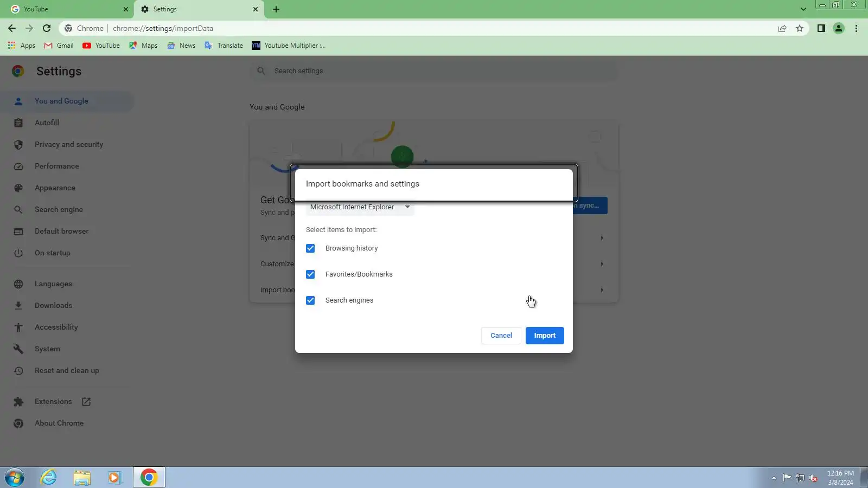The image size is (868, 488).
Task: Open Autofill settings section
Action: (x=47, y=123)
